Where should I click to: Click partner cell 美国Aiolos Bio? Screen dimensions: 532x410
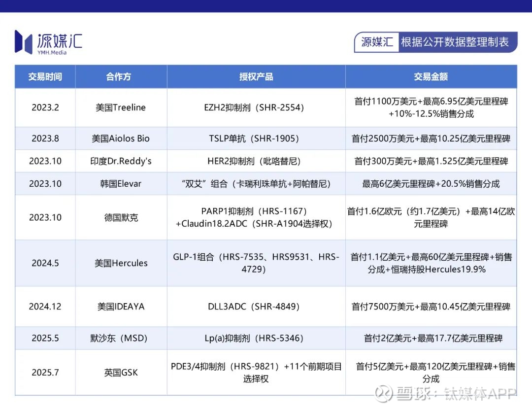point(121,138)
